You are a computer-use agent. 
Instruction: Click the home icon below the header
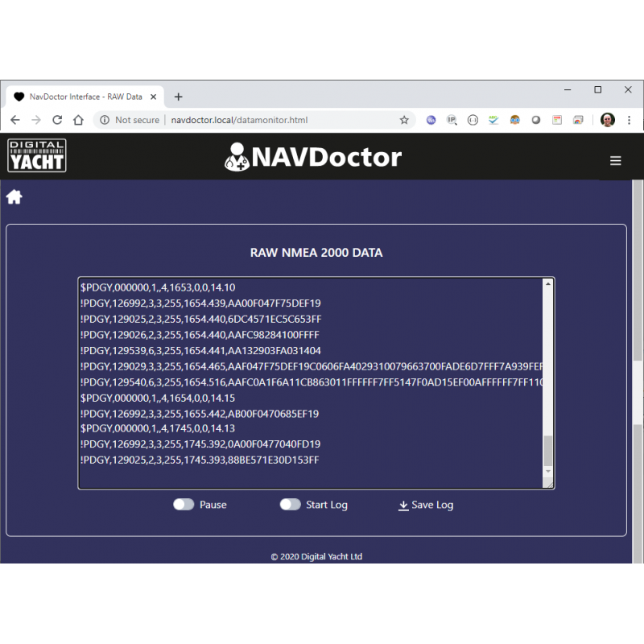coord(14,197)
